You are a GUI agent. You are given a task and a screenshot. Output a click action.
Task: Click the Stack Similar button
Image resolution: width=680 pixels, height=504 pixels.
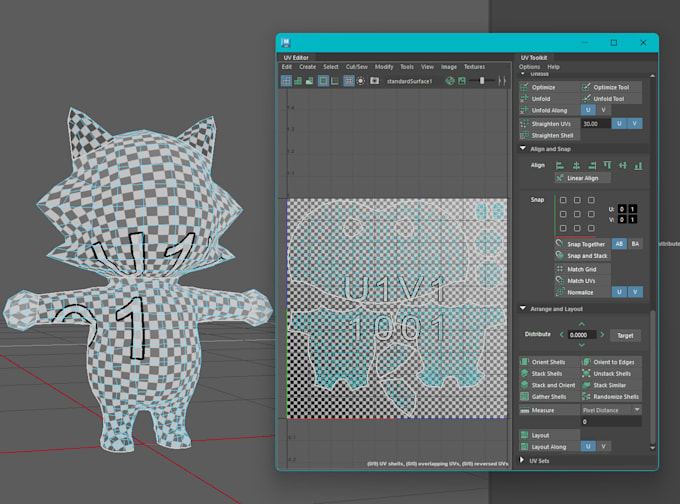[611, 385]
